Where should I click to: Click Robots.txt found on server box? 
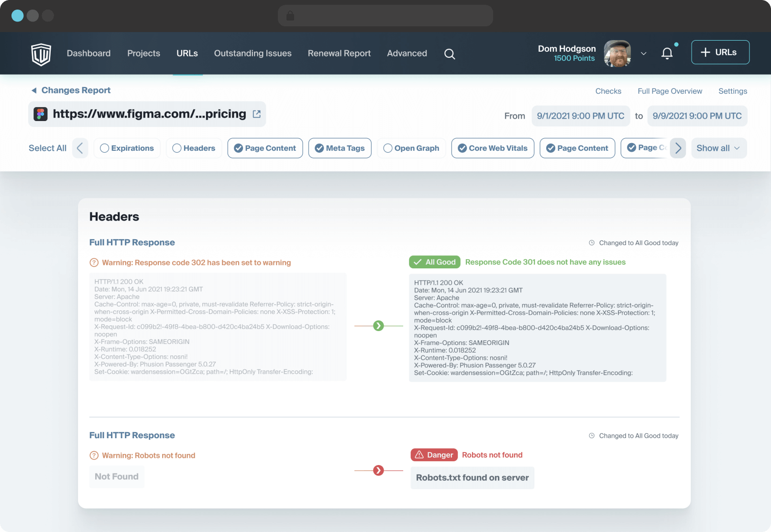pyautogui.click(x=473, y=478)
